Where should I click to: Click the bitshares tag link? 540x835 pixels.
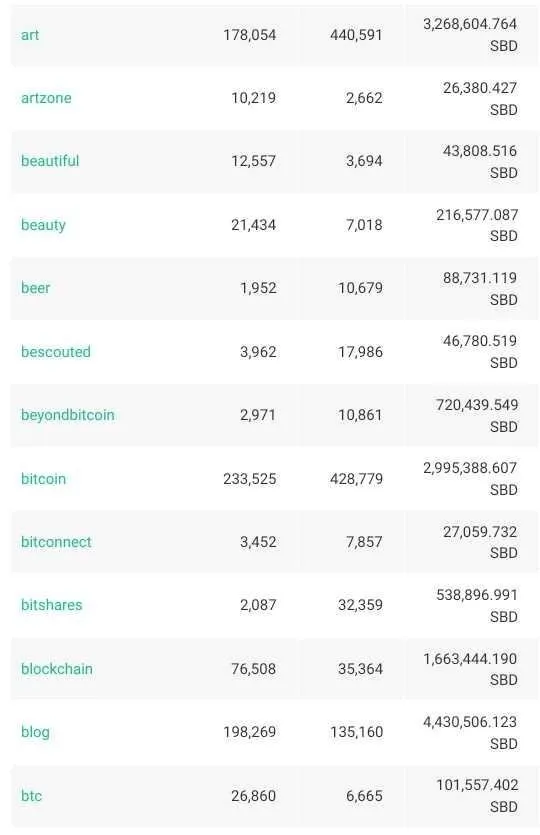click(52, 605)
